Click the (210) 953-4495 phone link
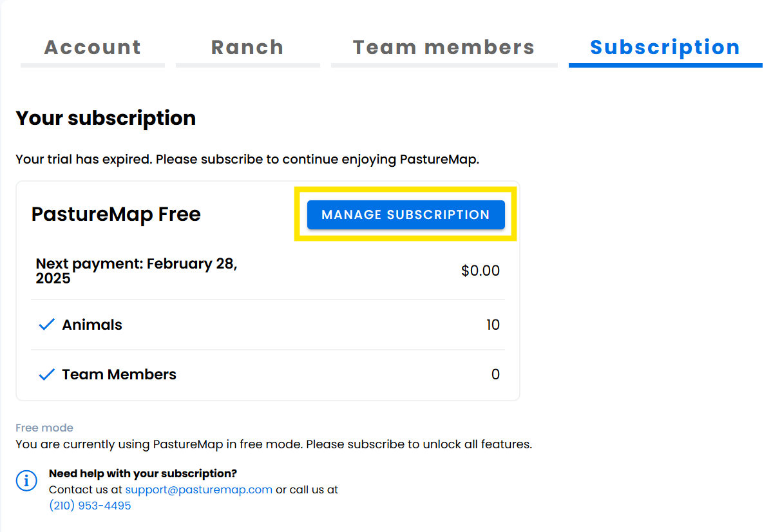 [x=90, y=506]
